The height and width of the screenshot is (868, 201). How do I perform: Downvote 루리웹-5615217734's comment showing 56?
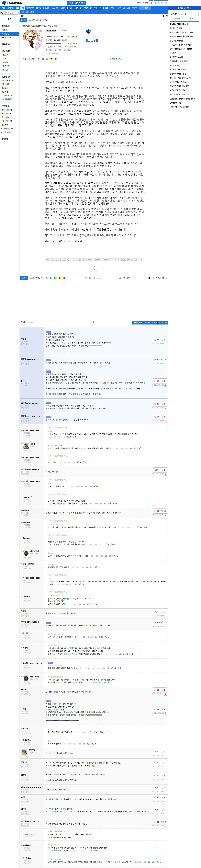(x=163, y=822)
